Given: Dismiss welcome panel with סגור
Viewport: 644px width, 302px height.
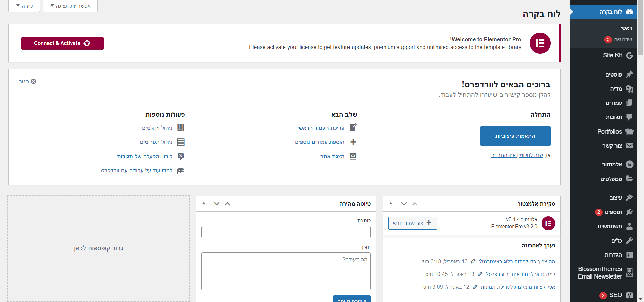Looking at the screenshot, I should [28, 81].
